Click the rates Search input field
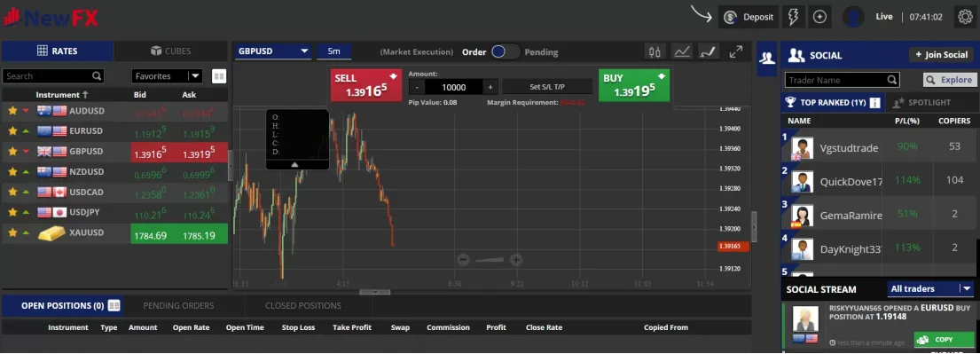Screen dimensions: 980x354 tap(53, 76)
